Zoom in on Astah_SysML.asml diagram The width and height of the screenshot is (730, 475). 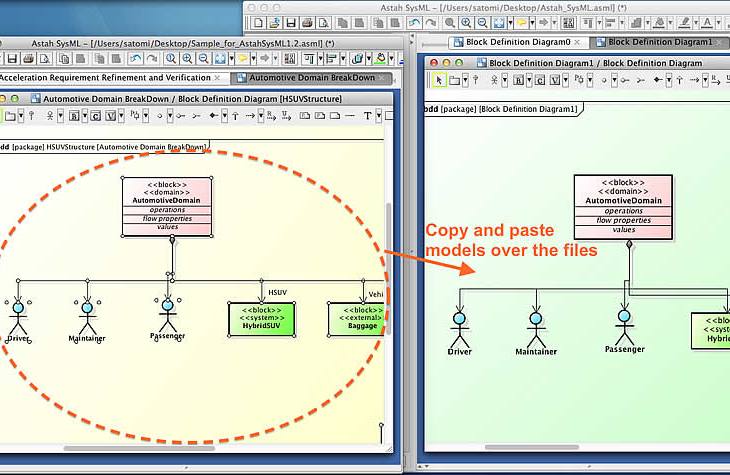click(466, 22)
